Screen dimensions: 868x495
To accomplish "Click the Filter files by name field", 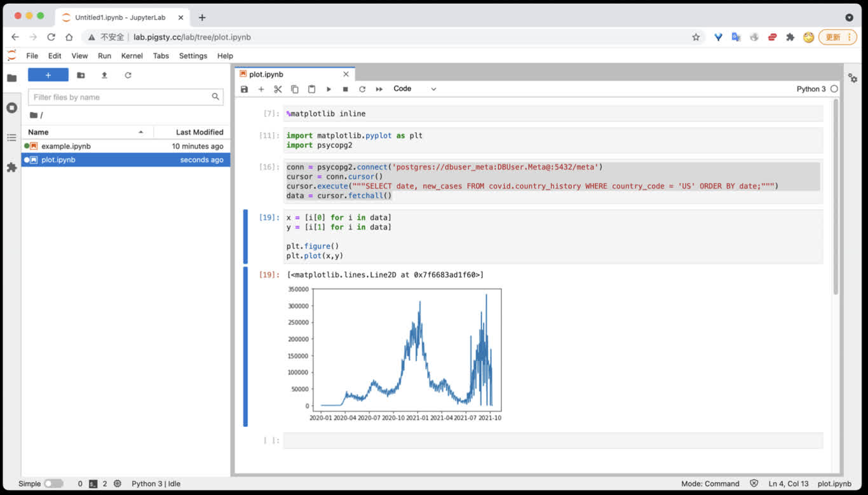I will coord(121,97).
